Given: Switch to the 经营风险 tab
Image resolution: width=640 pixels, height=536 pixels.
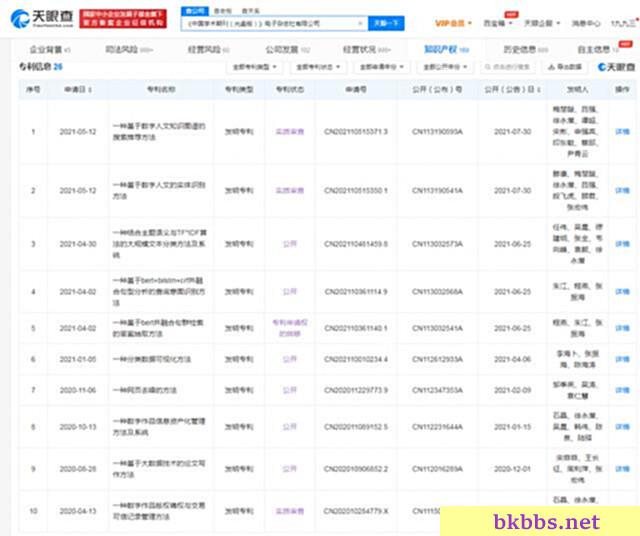Looking at the screenshot, I should coord(208,50).
